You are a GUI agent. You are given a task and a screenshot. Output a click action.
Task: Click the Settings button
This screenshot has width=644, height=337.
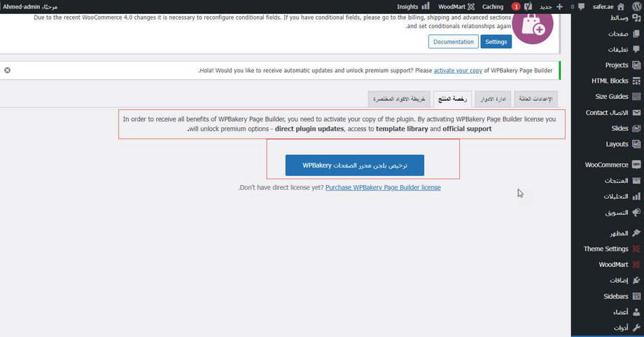point(496,41)
